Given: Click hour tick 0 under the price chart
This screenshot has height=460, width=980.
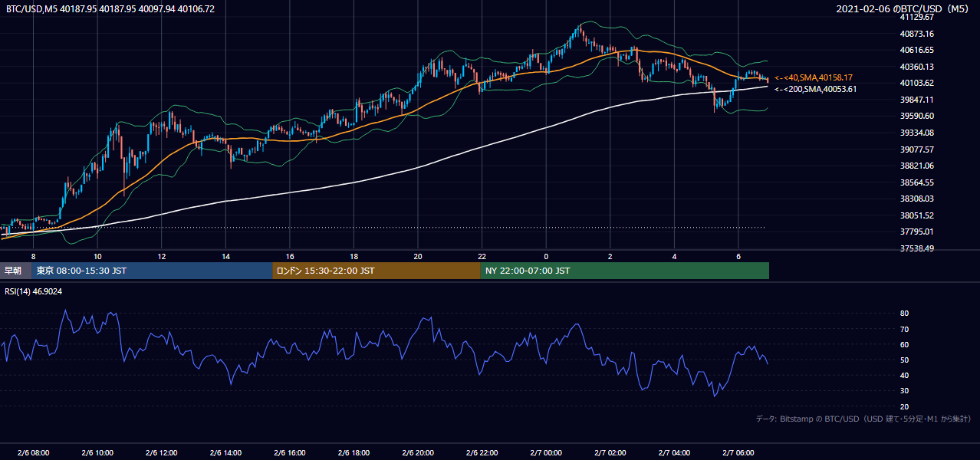Looking at the screenshot, I should point(546,256).
